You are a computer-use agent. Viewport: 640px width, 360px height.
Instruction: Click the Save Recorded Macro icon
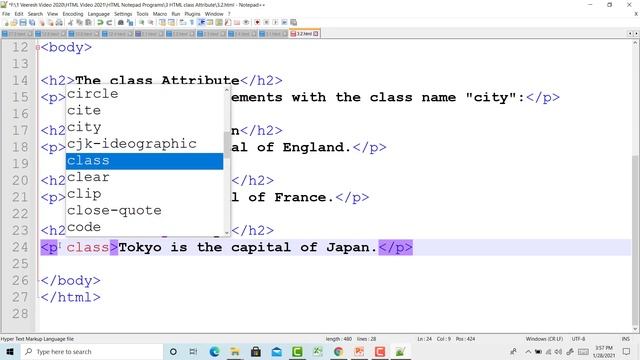point(293,22)
